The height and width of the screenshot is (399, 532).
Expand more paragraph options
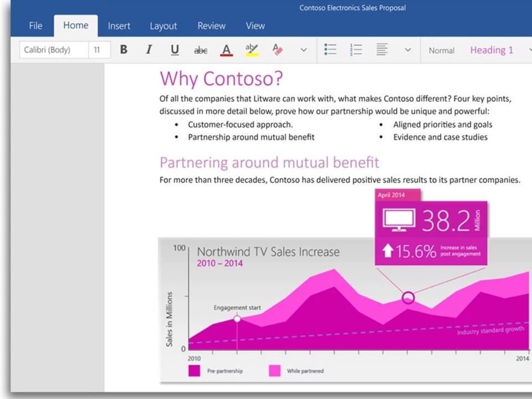408,50
